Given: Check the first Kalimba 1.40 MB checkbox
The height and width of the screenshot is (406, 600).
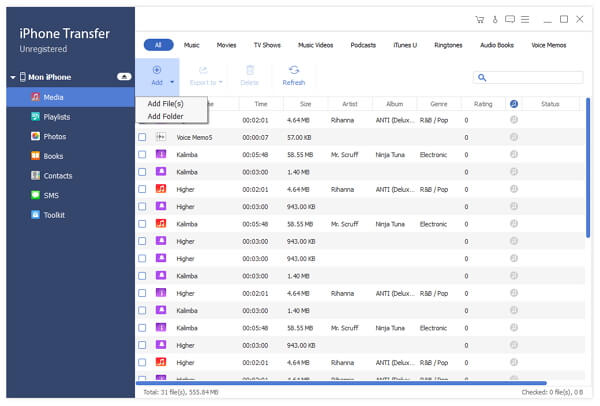Looking at the screenshot, I should coord(142,172).
